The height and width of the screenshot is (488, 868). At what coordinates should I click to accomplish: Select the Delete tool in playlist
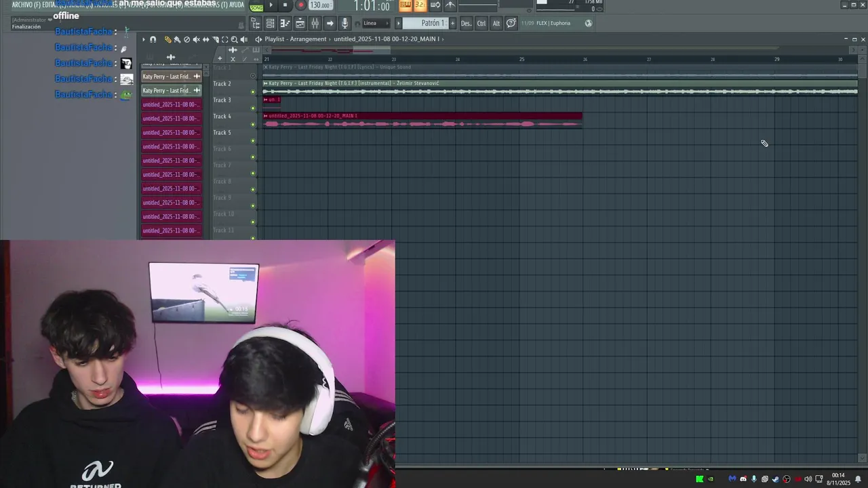coord(186,39)
